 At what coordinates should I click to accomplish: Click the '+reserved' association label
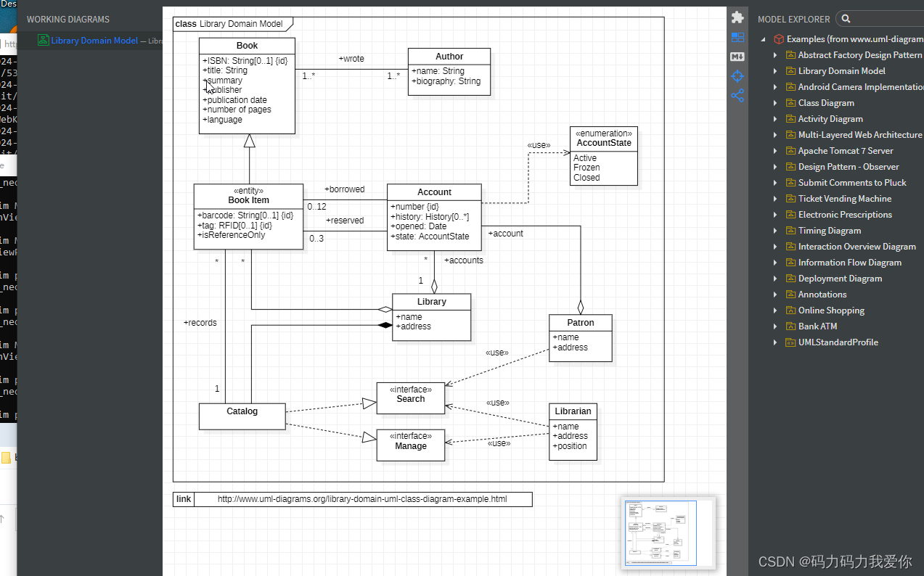click(x=345, y=221)
